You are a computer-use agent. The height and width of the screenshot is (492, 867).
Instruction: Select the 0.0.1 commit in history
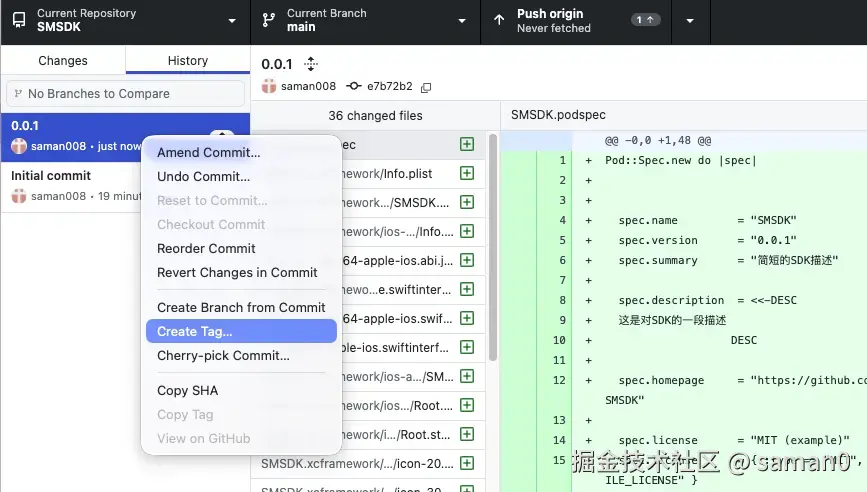pyautogui.click(x=72, y=137)
